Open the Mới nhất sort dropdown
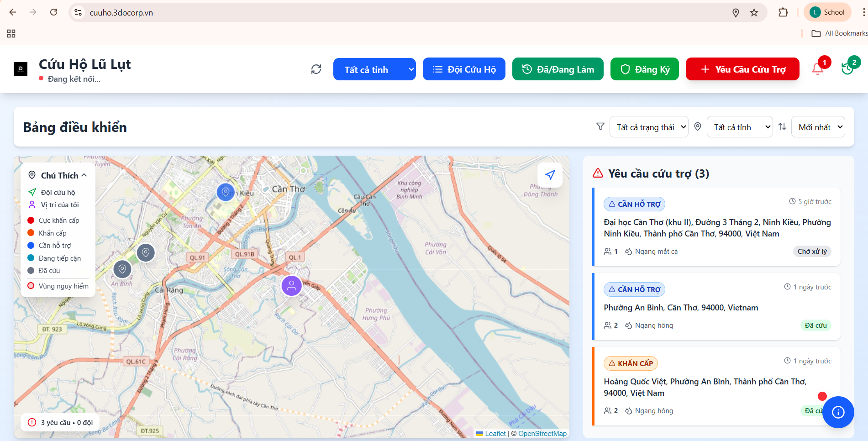868x441 pixels. click(x=818, y=126)
